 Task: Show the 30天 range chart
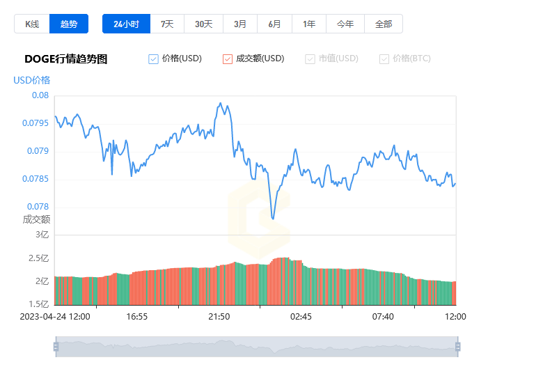203,24
